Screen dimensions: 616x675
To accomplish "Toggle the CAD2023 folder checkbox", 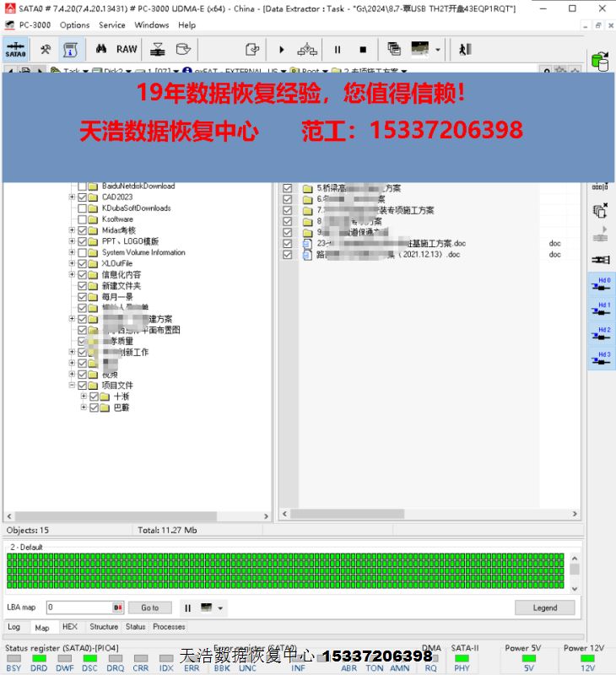I will [83, 197].
